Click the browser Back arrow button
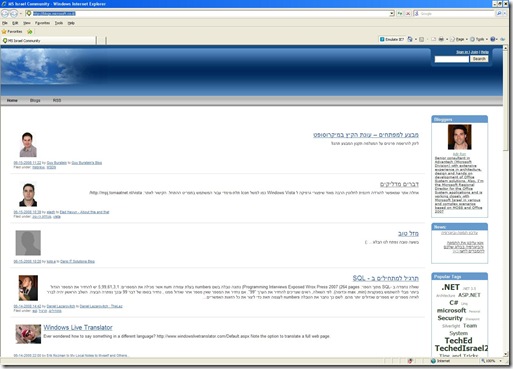The width and height of the screenshot is (513, 369). (5, 14)
